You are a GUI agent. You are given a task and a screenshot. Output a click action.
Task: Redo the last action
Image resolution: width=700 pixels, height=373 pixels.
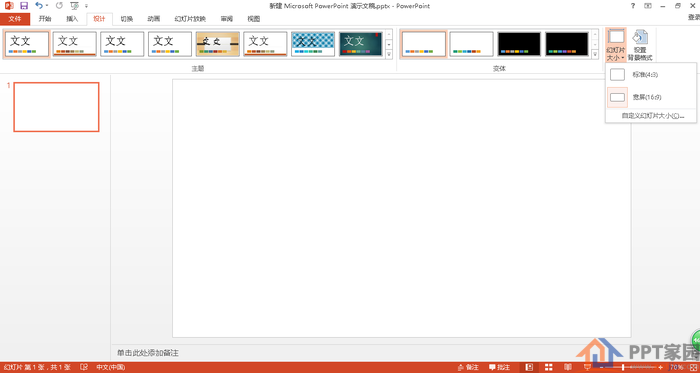[59, 6]
